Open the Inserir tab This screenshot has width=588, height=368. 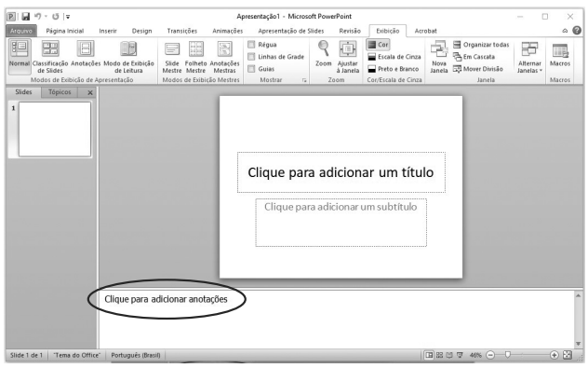(108, 31)
